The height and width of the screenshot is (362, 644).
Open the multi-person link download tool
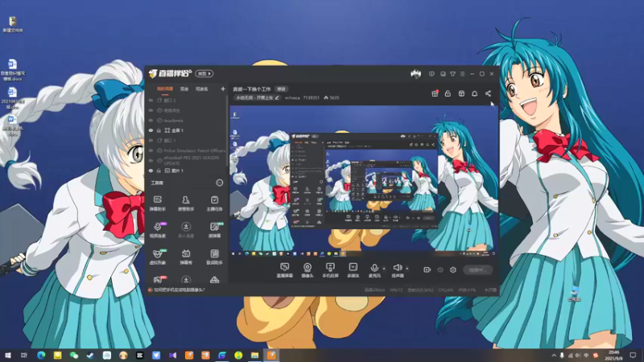pyautogui.click(x=186, y=230)
